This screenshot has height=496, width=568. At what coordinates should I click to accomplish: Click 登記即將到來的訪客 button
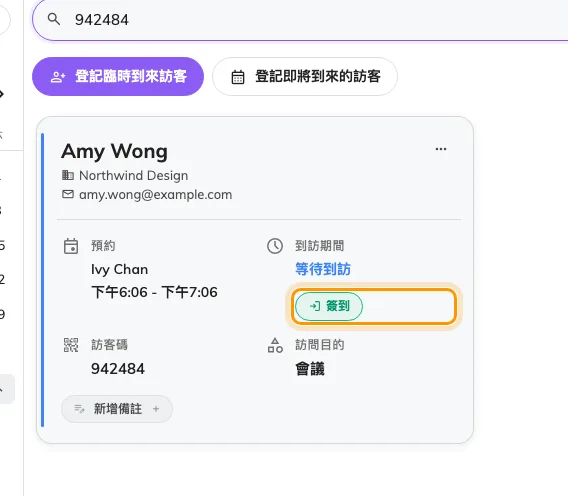[x=305, y=76]
